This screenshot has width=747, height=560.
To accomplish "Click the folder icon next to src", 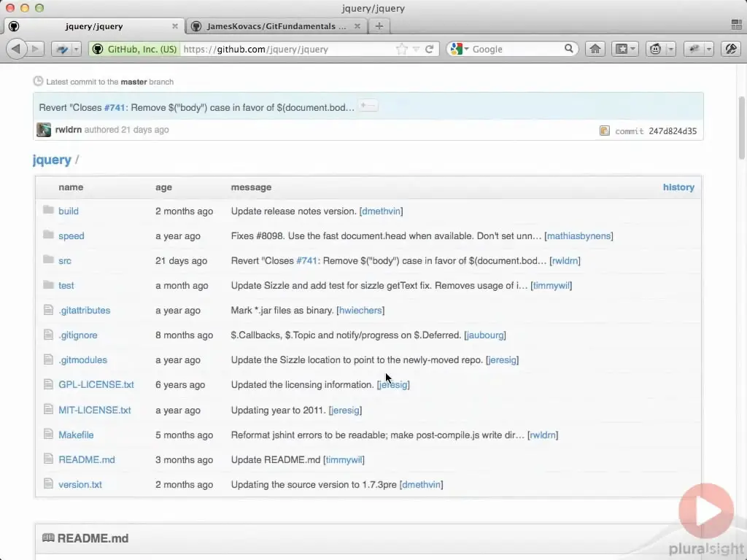I will pos(48,260).
